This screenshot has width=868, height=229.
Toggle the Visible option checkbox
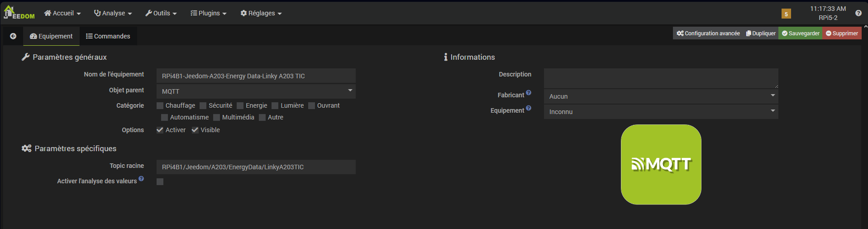[x=195, y=130]
